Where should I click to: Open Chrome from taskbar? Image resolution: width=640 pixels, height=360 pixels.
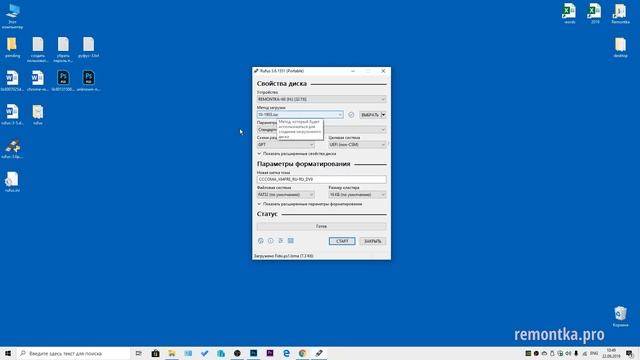302,353
